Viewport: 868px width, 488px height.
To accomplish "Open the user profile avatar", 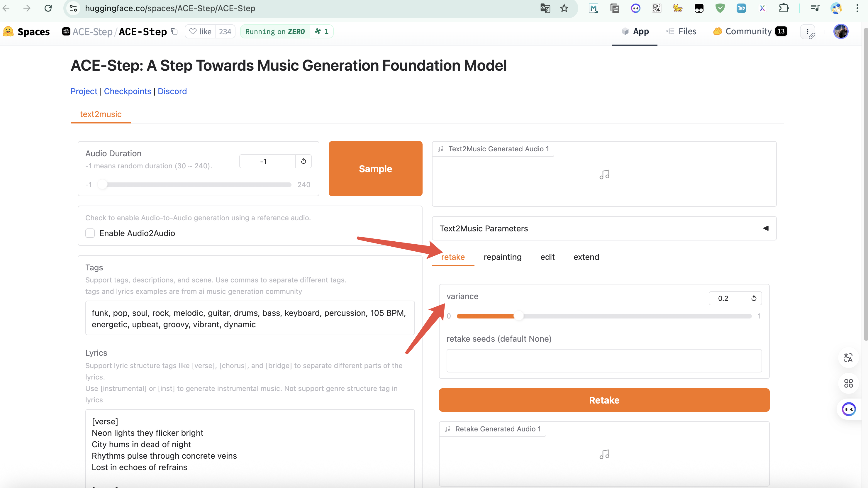I will tap(841, 32).
